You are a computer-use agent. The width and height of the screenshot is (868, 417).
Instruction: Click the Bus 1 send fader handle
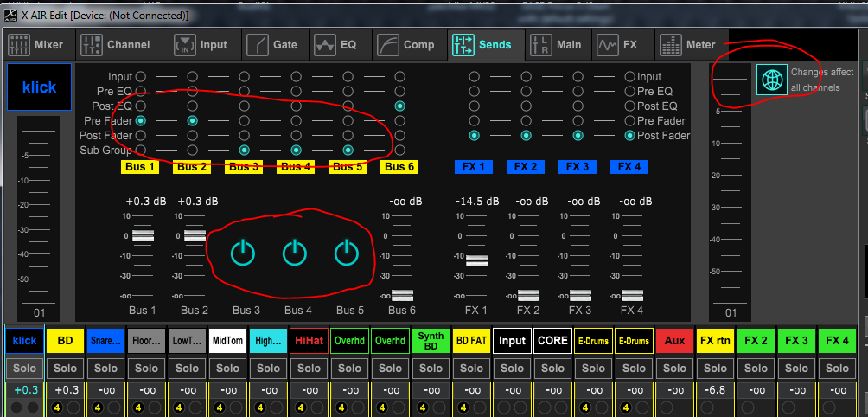143,235
